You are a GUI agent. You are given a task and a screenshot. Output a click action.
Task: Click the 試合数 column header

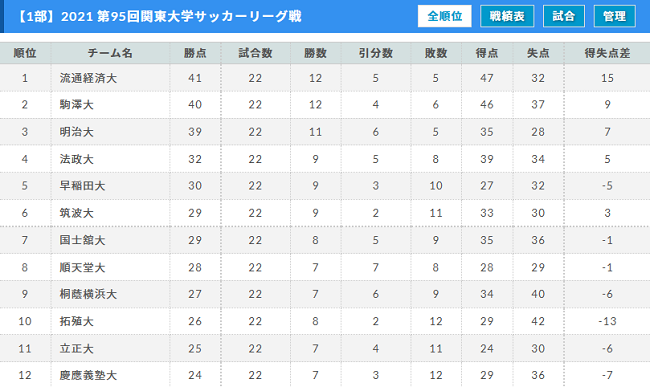tap(255, 53)
